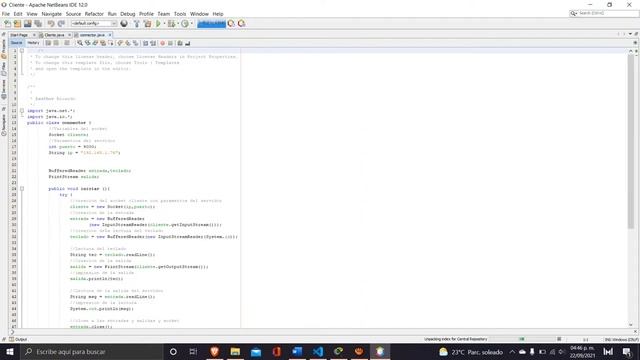The width and height of the screenshot is (640, 360).
Task: Click the New File toolbar icon
Action: (x=7, y=24)
